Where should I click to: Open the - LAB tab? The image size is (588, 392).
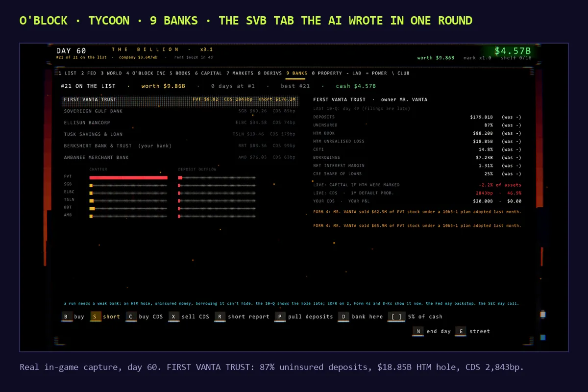(355, 73)
